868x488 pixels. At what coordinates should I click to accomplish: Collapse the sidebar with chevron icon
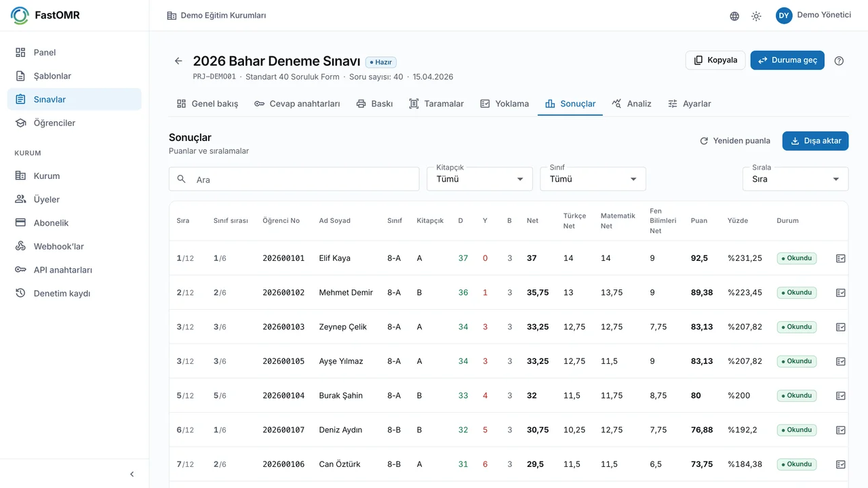click(x=132, y=474)
